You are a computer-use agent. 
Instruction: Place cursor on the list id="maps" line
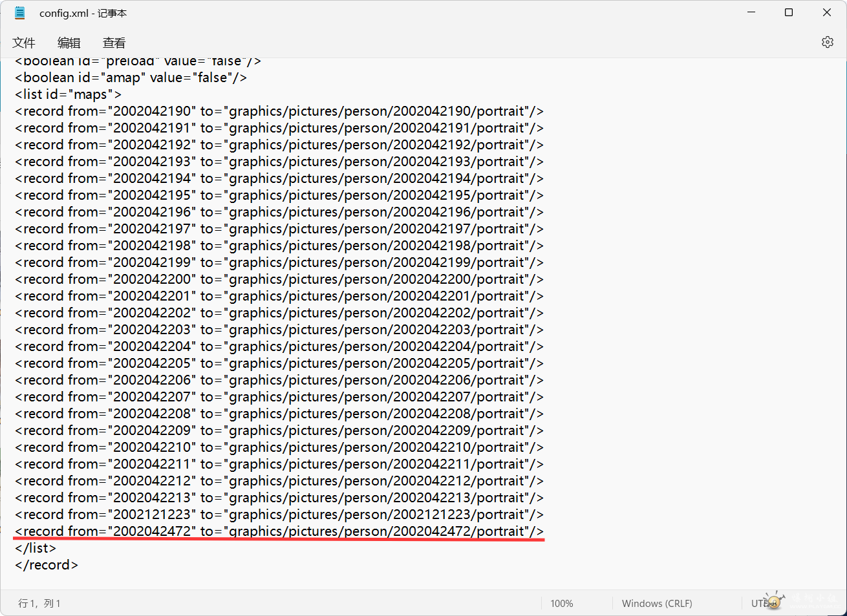coord(68,94)
